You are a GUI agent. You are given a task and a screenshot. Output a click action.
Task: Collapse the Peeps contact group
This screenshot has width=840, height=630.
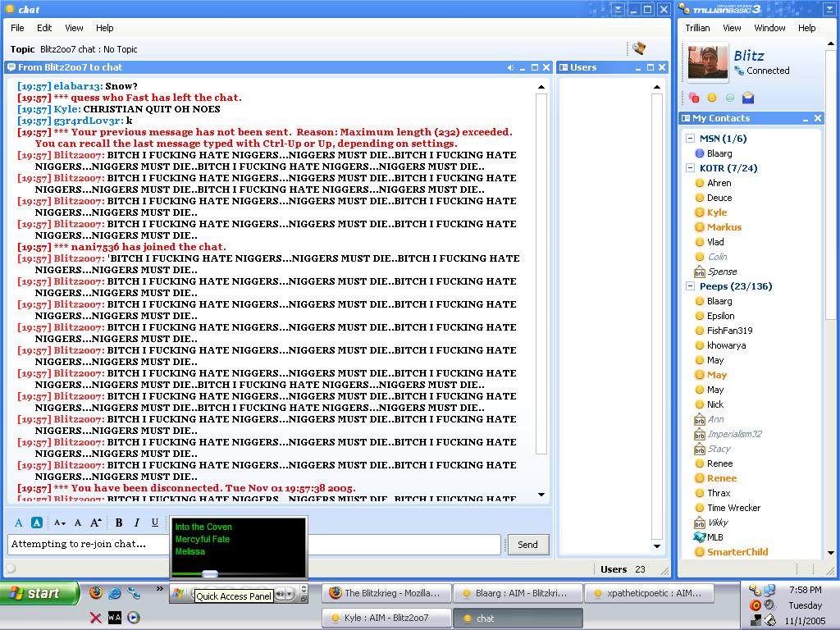point(691,286)
